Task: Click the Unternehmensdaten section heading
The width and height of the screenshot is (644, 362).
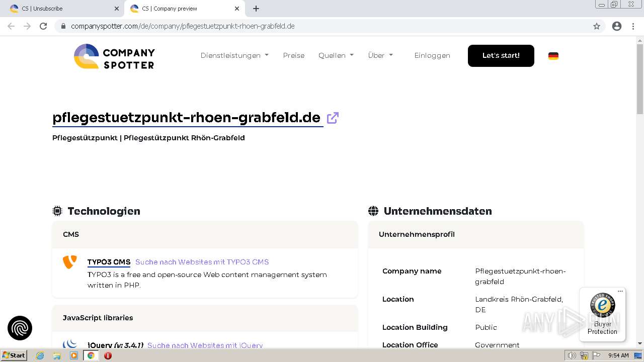Action: [x=438, y=211]
